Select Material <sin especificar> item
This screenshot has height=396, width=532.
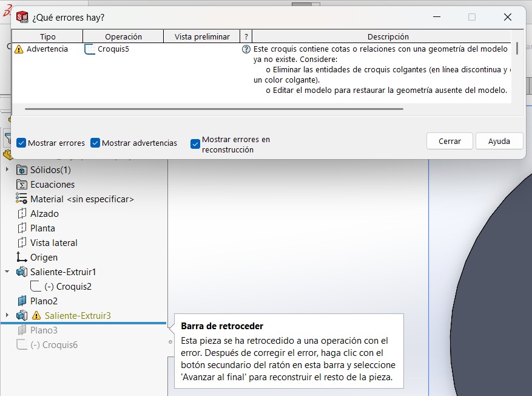click(x=82, y=199)
